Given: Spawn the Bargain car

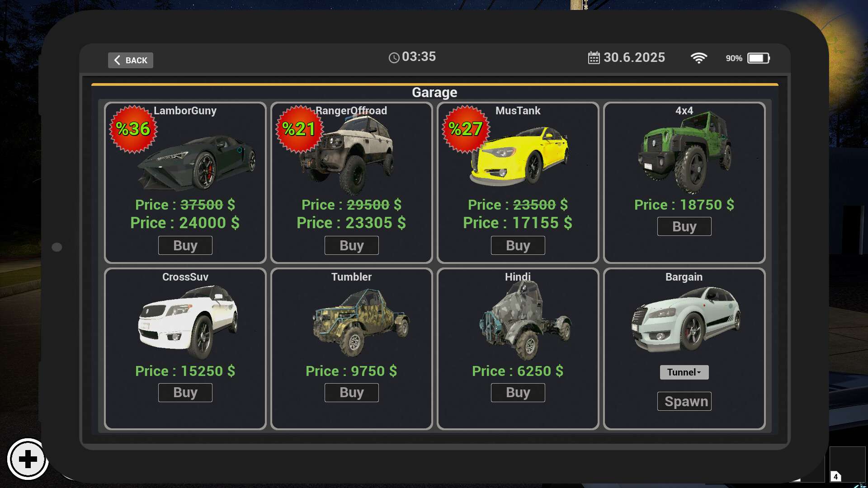Looking at the screenshot, I should pyautogui.click(x=684, y=401).
